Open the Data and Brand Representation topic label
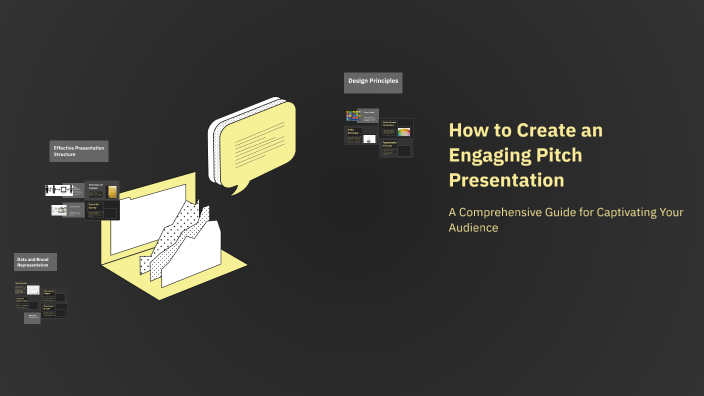The height and width of the screenshot is (396, 704). [x=35, y=262]
